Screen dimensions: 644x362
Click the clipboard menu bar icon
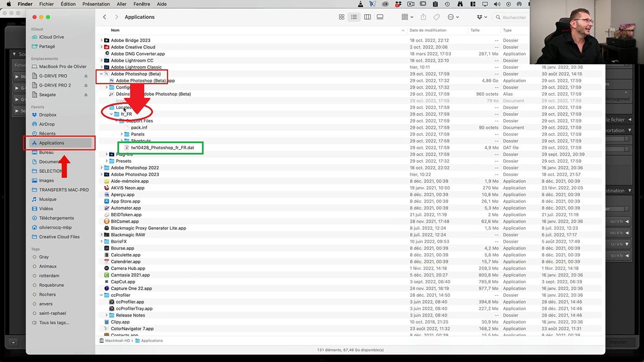point(435,4)
